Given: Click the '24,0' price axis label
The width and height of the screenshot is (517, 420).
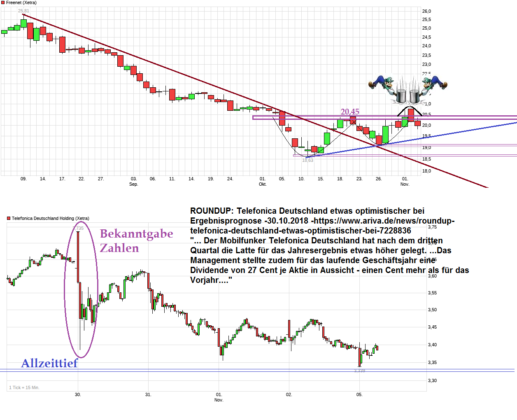Looking at the screenshot, I should tap(426, 46).
